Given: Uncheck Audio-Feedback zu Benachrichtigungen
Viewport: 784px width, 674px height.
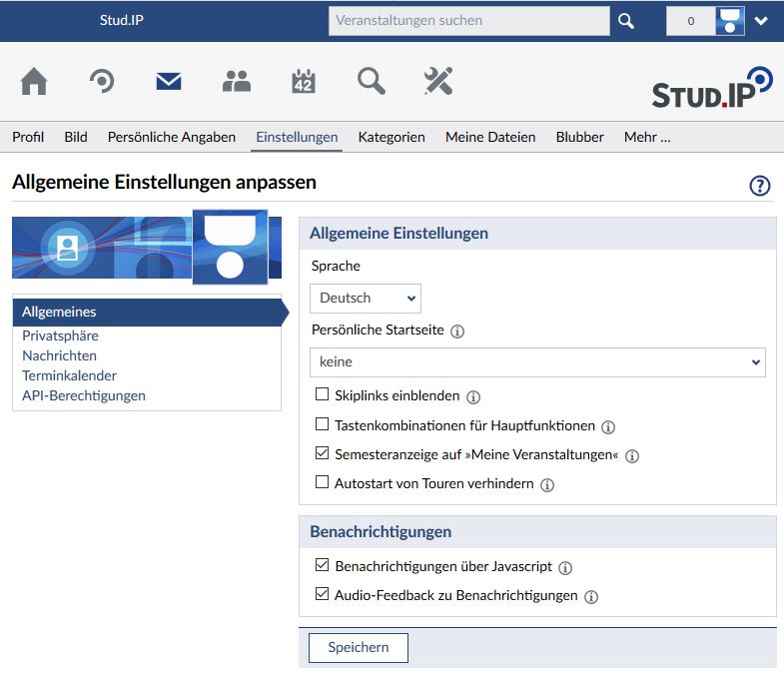Looking at the screenshot, I should coord(322,595).
